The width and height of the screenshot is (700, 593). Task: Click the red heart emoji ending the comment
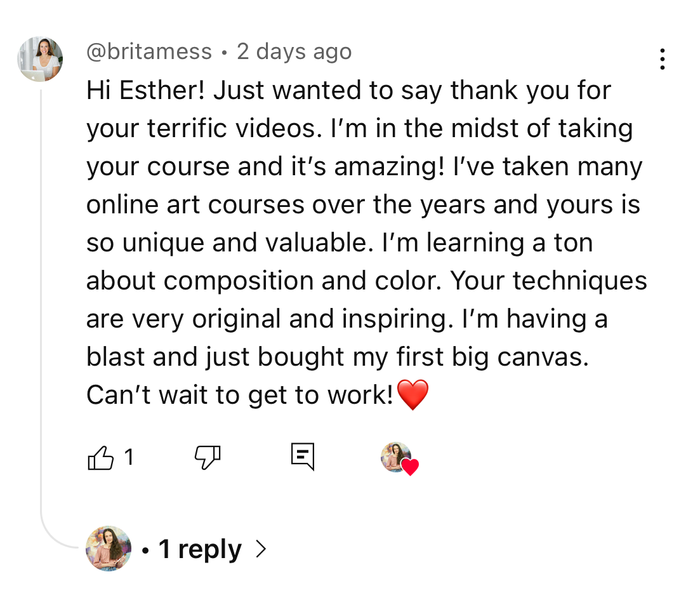coord(413,395)
